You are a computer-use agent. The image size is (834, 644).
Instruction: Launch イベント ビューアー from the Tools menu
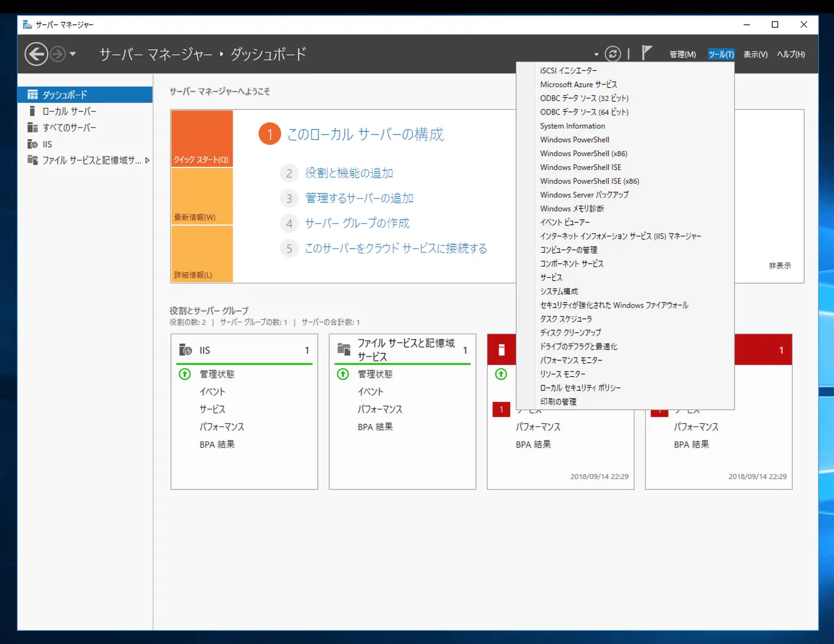click(565, 222)
